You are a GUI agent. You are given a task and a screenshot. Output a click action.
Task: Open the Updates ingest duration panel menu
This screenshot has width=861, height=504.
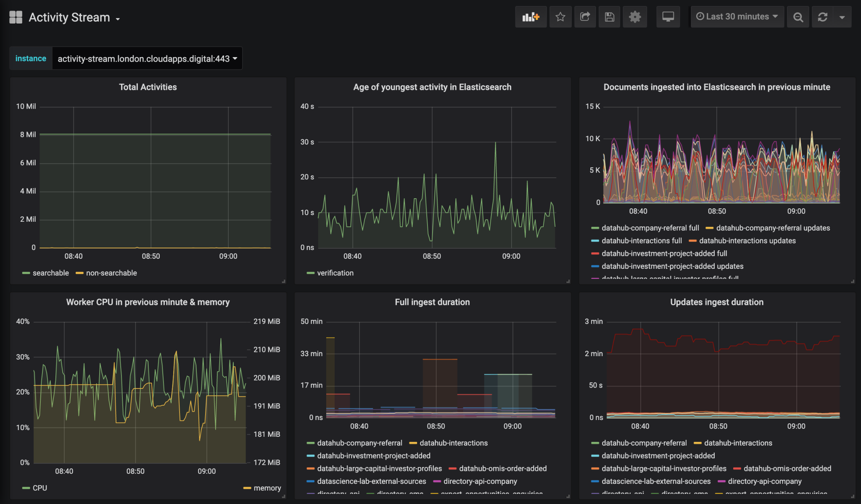tap(716, 302)
